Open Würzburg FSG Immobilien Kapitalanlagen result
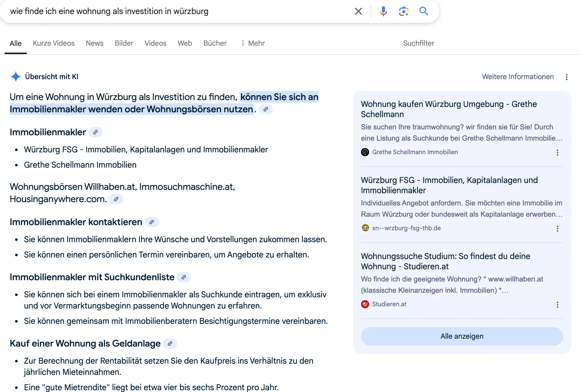This screenshot has height=392, width=580. coord(449,185)
